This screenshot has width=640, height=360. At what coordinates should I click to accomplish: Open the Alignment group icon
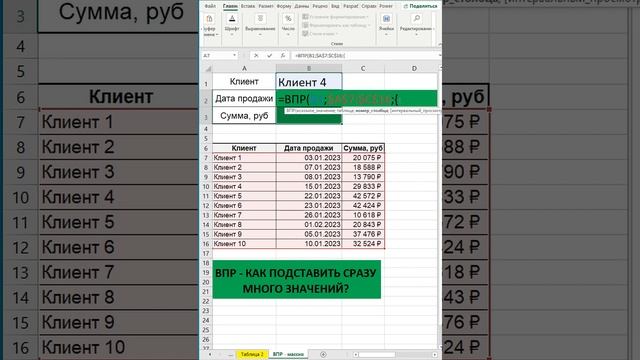pyautogui.click(x=260, y=19)
